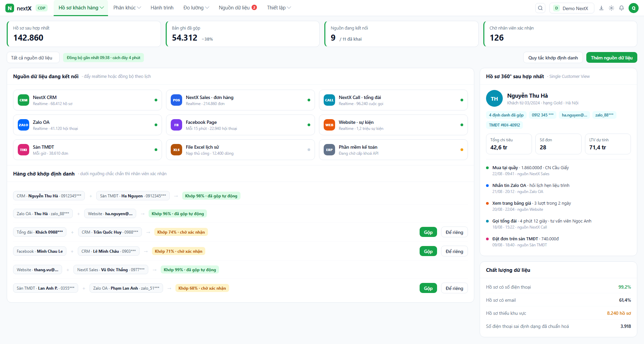Click the FB icon for Facebook Page

click(x=176, y=125)
